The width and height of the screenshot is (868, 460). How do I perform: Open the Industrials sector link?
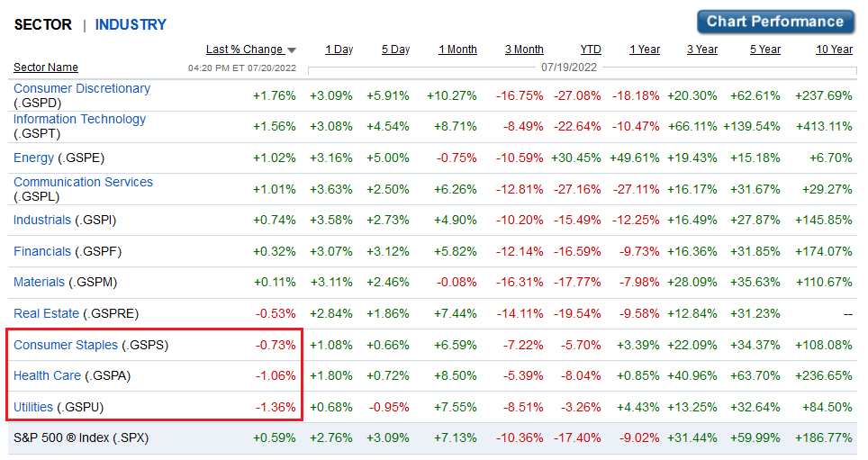point(42,220)
